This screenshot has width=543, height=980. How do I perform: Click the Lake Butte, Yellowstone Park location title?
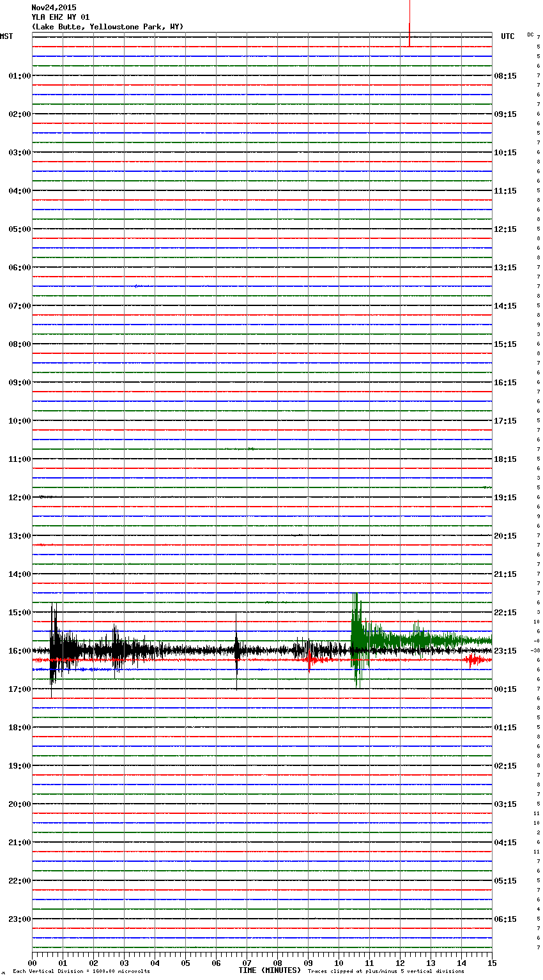pyautogui.click(x=107, y=27)
